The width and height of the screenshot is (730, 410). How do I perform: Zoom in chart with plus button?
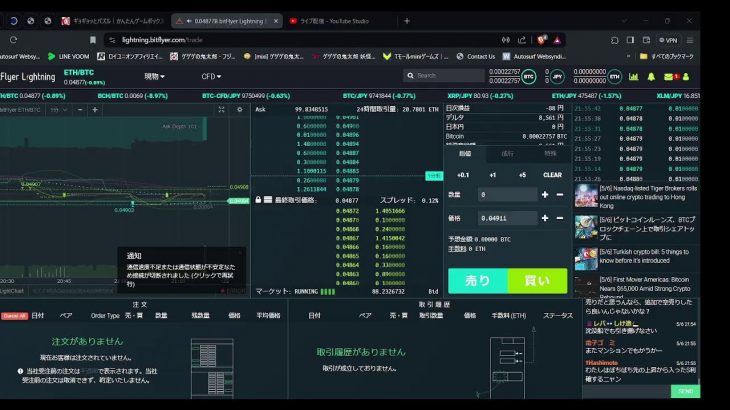point(95,110)
